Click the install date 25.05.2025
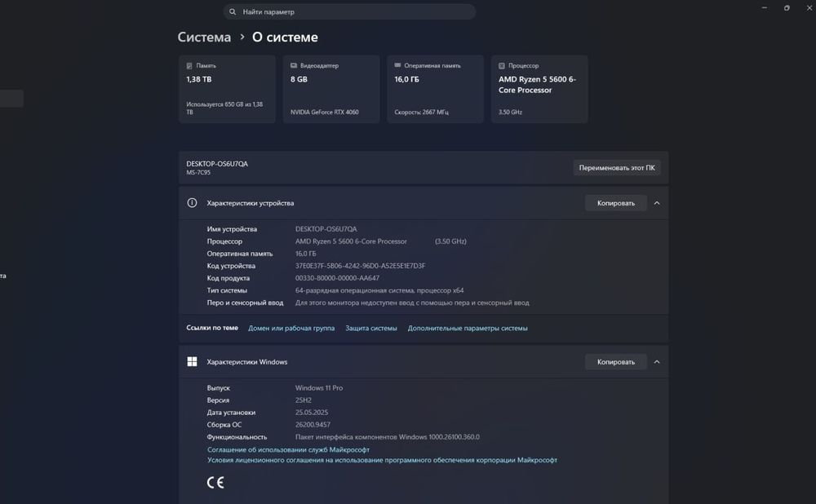816x504 pixels. [312, 413]
